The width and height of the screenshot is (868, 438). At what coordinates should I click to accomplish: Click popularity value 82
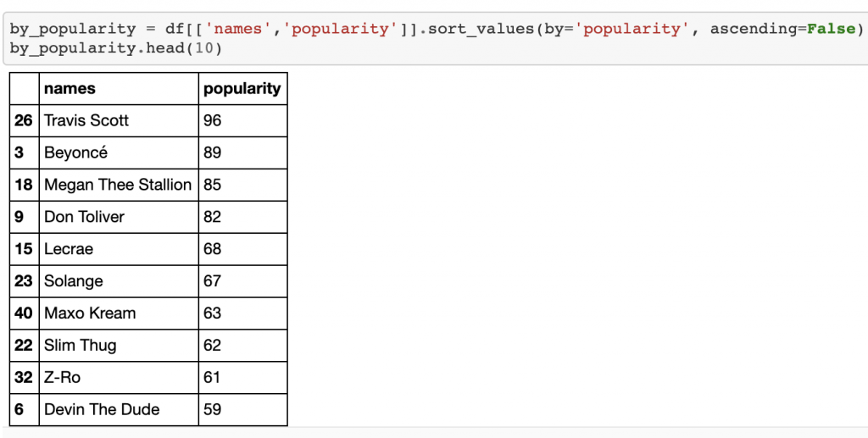pyautogui.click(x=242, y=217)
